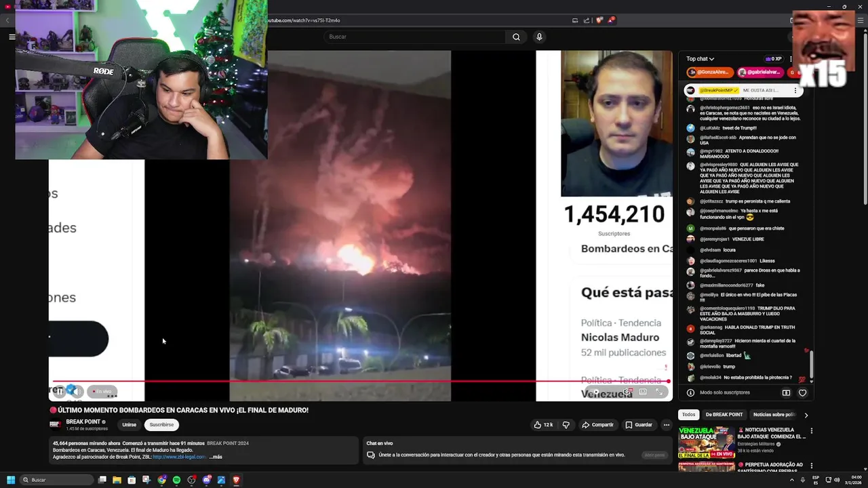Viewport: 868px width, 488px height.
Task: Open options for pinned @BreakPointMP message
Action: pyautogui.click(x=795, y=90)
